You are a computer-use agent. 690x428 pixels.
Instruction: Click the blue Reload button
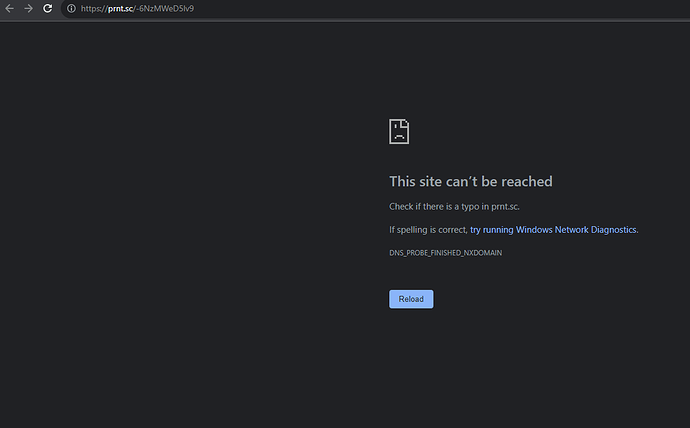(411, 299)
